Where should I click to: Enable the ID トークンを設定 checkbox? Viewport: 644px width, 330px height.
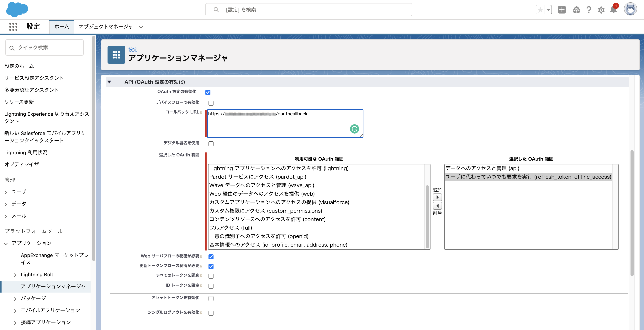(211, 286)
